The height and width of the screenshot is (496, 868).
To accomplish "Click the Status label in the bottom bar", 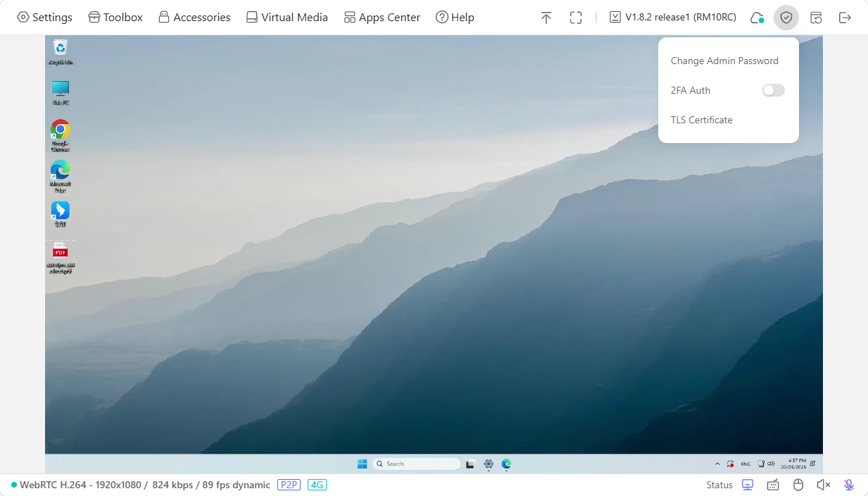I will coord(719,485).
